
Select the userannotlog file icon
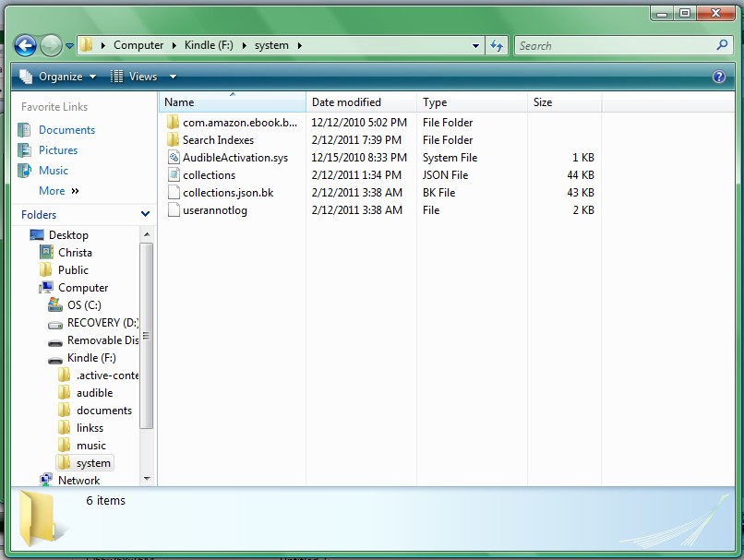coord(174,210)
